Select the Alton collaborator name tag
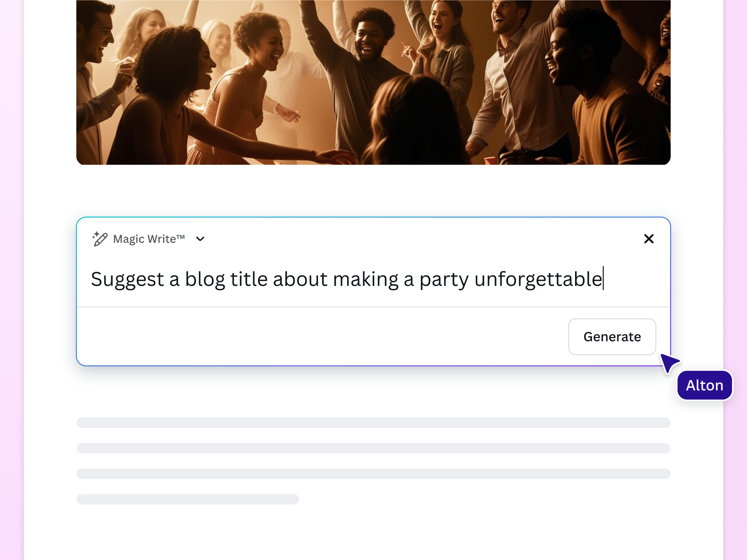Image resolution: width=747 pixels, height=560 pixels. [704, 385]
